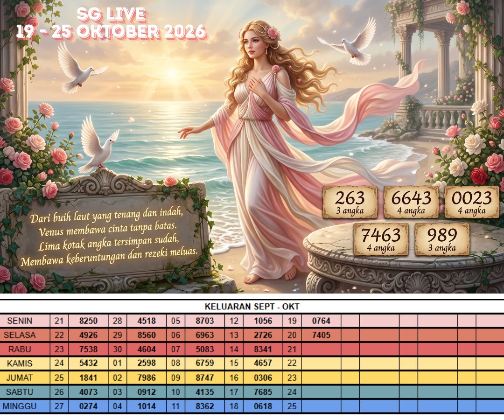Click the "0023" 4 angka number card
504x420 pixels.
[x=472, y=202]
